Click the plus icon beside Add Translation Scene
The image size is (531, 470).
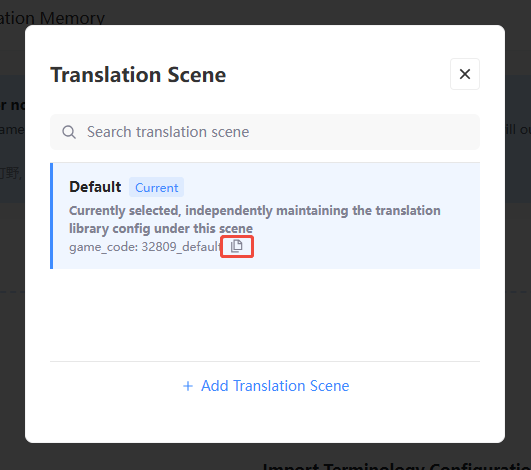188,386
